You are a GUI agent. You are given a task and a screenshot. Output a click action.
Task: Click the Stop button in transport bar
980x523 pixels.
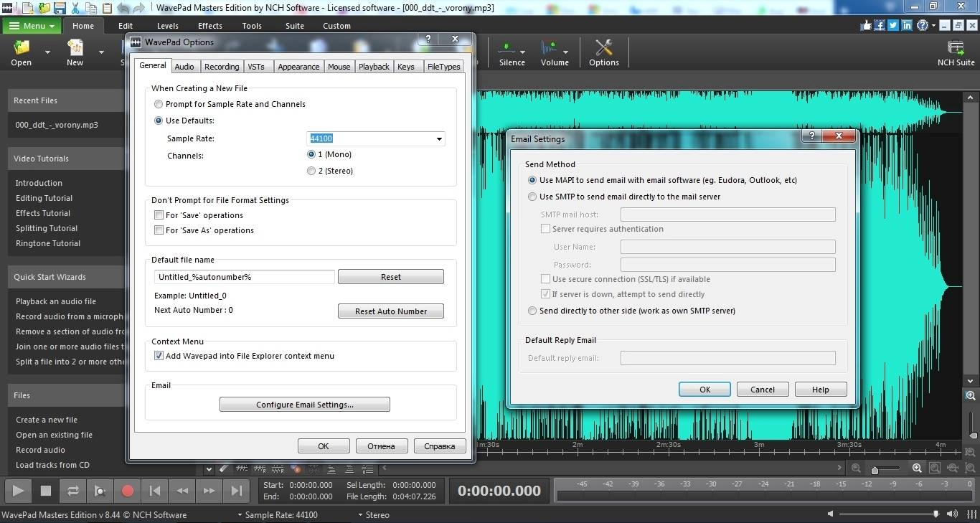coord(46,491)
